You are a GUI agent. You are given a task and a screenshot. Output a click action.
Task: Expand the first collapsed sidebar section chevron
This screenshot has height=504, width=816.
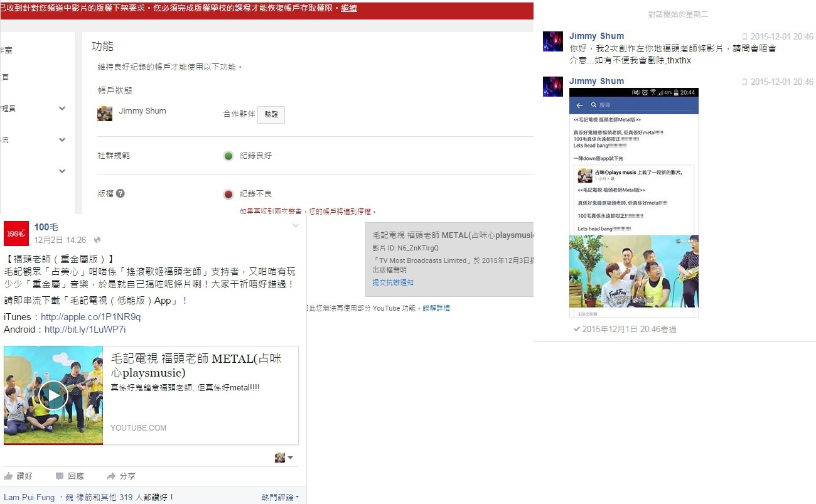[x=62, y=109]
